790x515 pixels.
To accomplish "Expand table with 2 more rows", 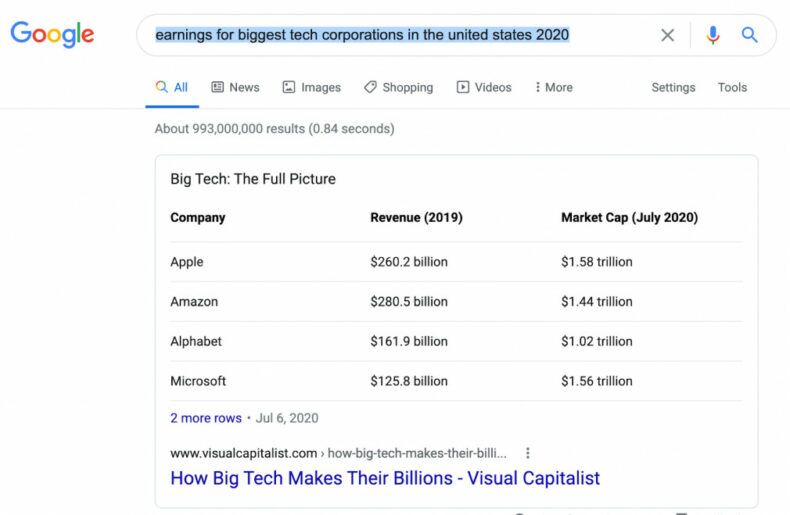I will [206, 418].
